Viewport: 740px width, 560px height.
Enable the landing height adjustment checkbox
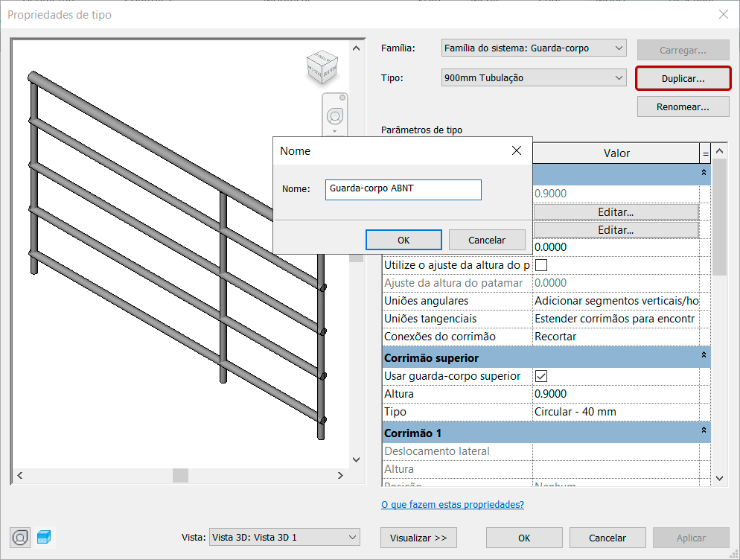[x=542, y=265]
